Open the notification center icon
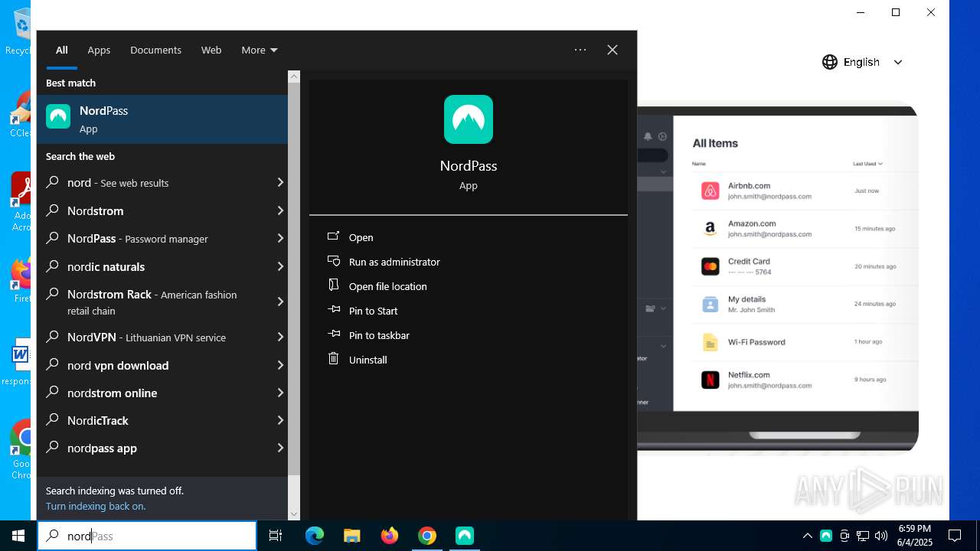This screenshot has width=980, height=551. (955, 536)
